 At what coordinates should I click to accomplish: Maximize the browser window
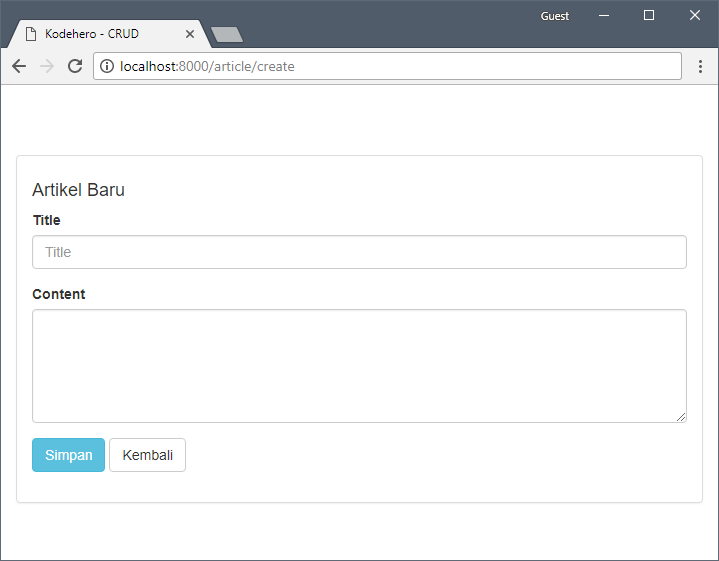pyautogui.click(x=649, y=16)
